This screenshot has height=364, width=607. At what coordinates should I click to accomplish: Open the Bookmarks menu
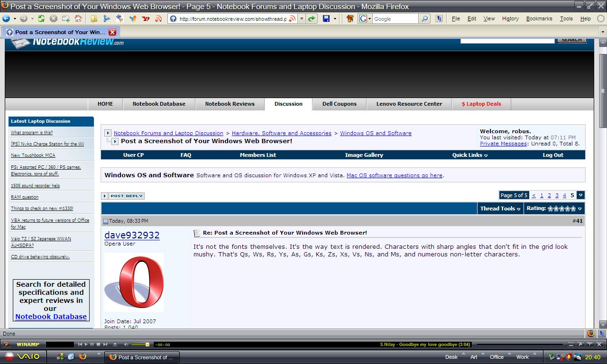539,18
